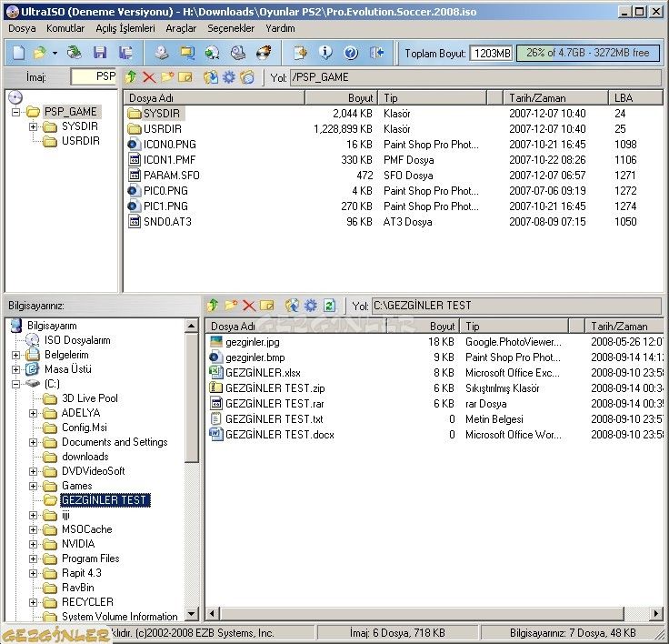The width and height of the screenshot is (669, 644).
Task: Click the 26% of 4.7GB capacity bar
Action: 588,53
